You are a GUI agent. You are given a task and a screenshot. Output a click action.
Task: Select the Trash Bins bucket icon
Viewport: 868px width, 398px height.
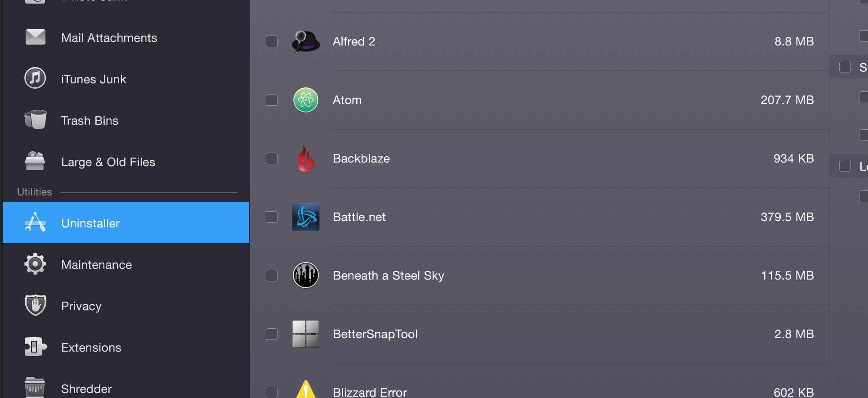coord(36,120)
